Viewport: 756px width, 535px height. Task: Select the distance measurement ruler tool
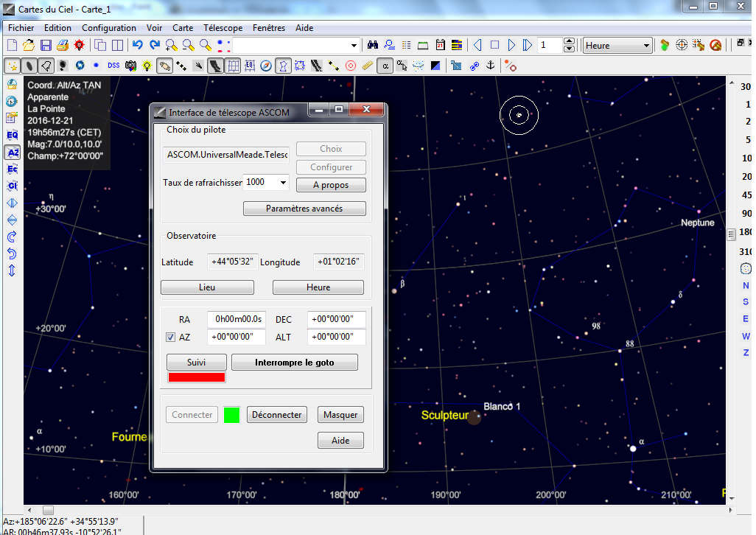click(x=368, y=66)
